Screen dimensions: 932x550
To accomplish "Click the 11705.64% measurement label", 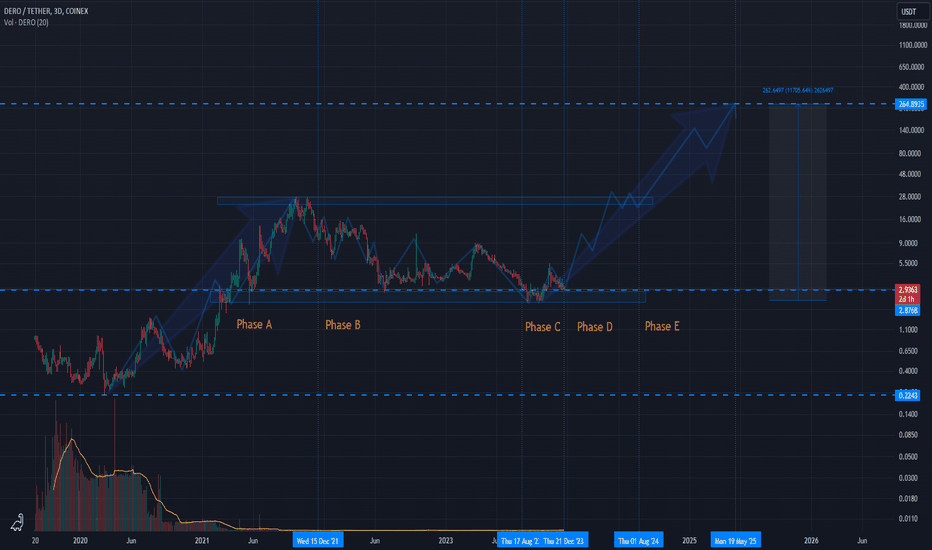I will click(798, 90).
